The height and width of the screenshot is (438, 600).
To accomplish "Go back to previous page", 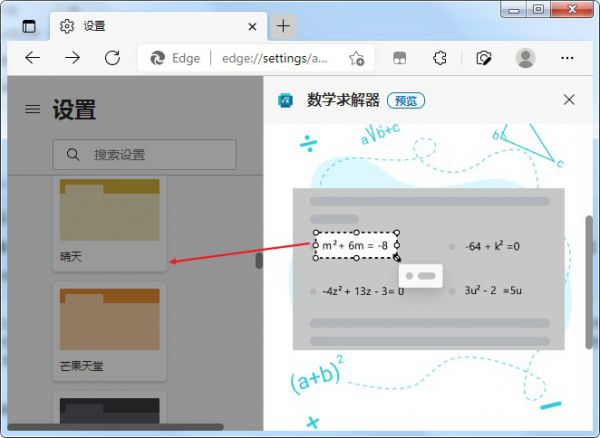I will coord(33,58).
